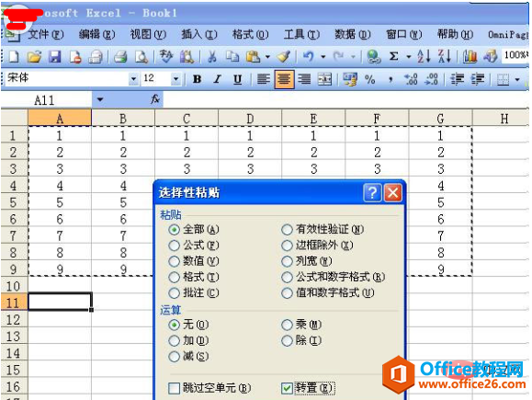Select the 乘(M) multiply radio option
The height and width of the screenshot is (400, 532).
tap(301, 325)
